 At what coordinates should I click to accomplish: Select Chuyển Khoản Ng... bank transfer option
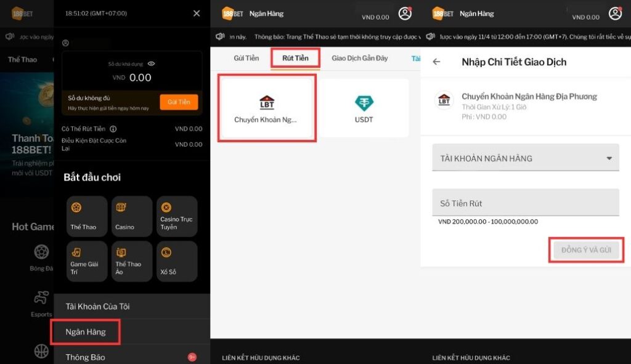[x=267, y=108]
